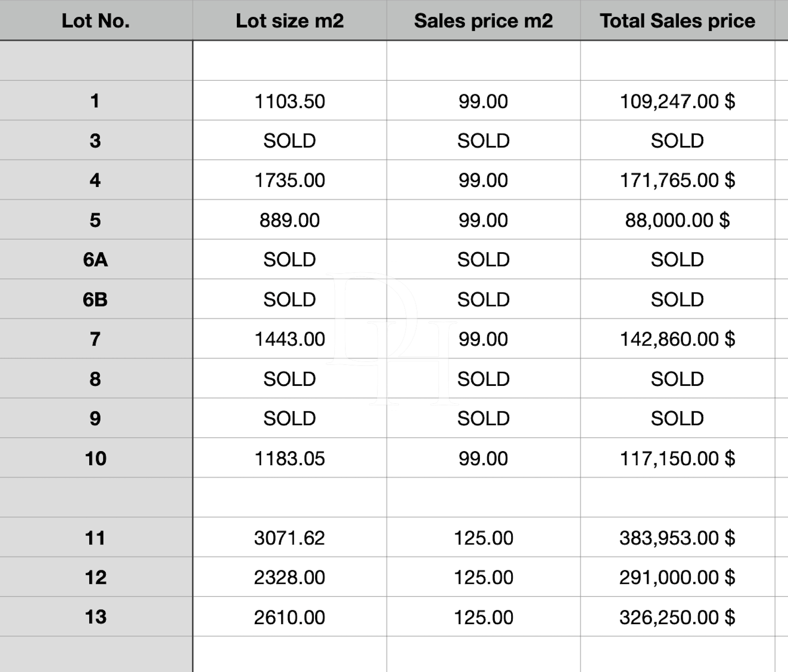Select row label for lot 3
788x672 pixels.
[x=95, y=141]
